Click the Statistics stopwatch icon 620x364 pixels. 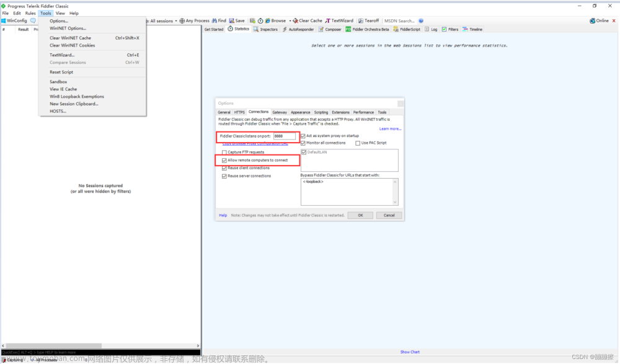coord(230,29)
